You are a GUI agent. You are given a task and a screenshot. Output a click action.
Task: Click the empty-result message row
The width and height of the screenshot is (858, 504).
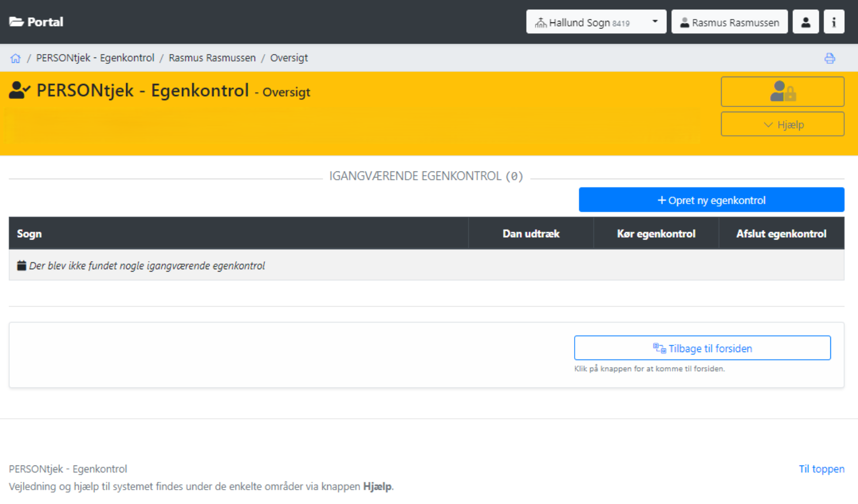click(x=427, y=265)
